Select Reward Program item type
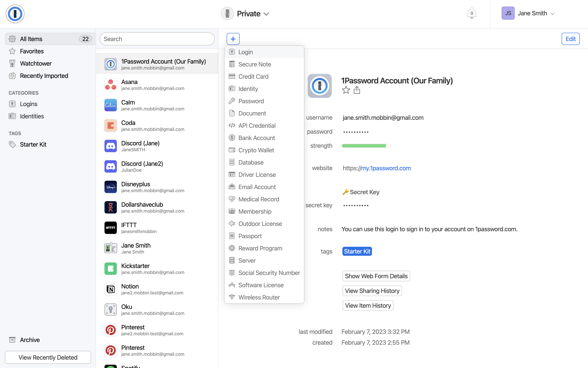Screen dimensions: 588x368 click(264, 248)
